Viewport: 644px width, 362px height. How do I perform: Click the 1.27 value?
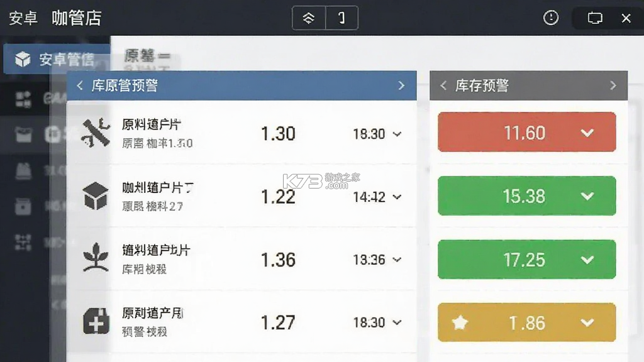[278, 322]
